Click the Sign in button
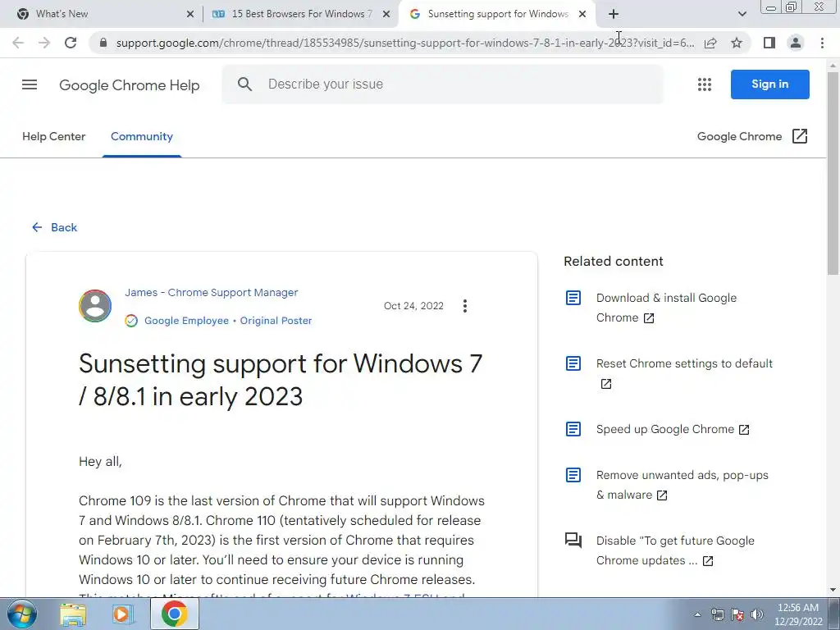Screen dimensions: 840x630 [769, 84]
